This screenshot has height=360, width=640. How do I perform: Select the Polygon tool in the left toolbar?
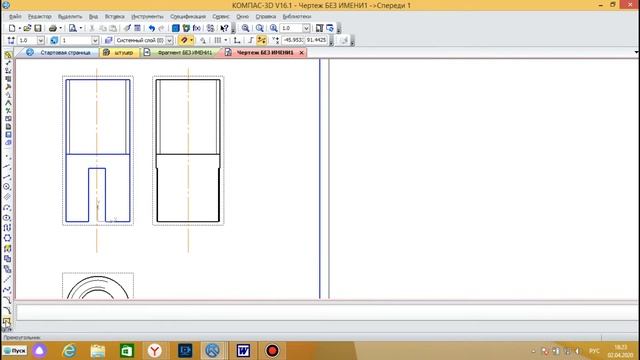(x=7, y=238)
